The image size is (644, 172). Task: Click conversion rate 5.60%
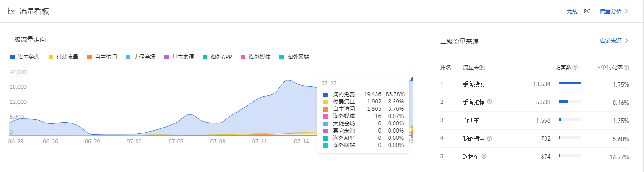(621, 139)
